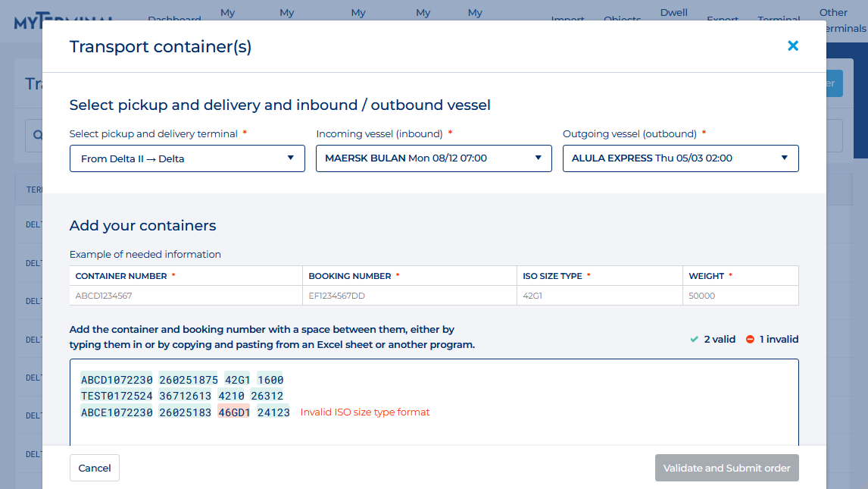This screenshot has height=489, width=868.
Task: Open the Outgoing vessel ALULA EXPRESS dropdown
Action: (x=680, y=158)
